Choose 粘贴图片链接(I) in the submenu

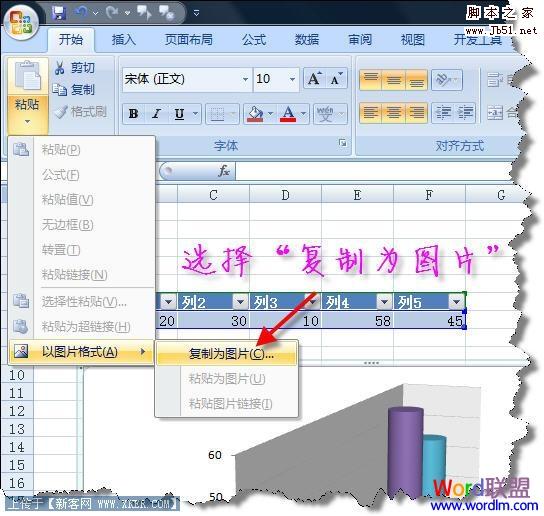(227, 404)
